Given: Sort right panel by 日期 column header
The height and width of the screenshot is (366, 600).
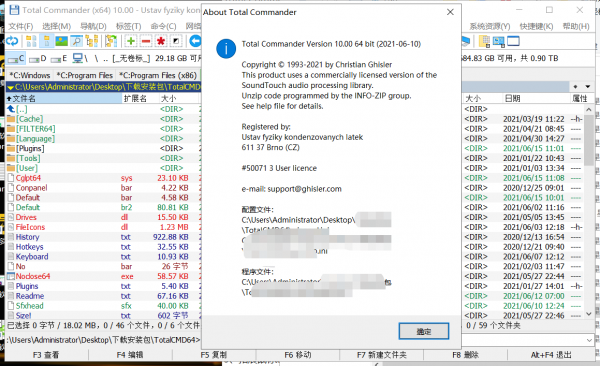Looking at the screenshot, I should tap(536, 98).
